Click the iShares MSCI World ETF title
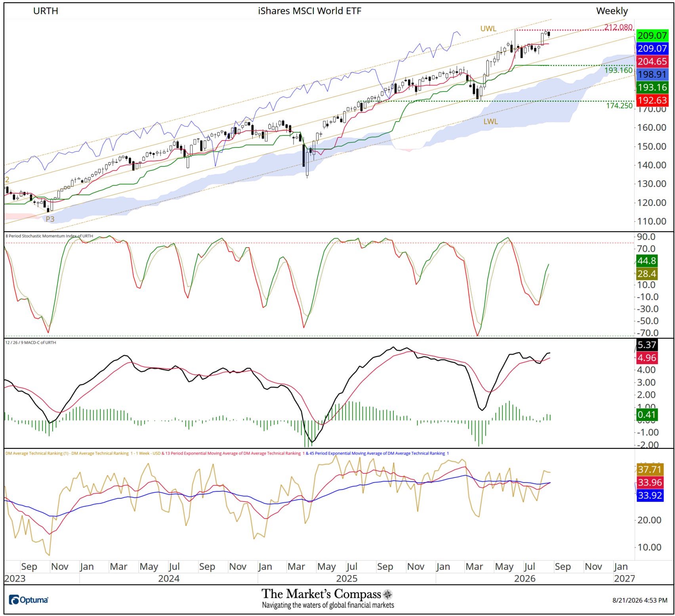Image resolution: width=675 pixels, height=616 pixels. [310, 11]
